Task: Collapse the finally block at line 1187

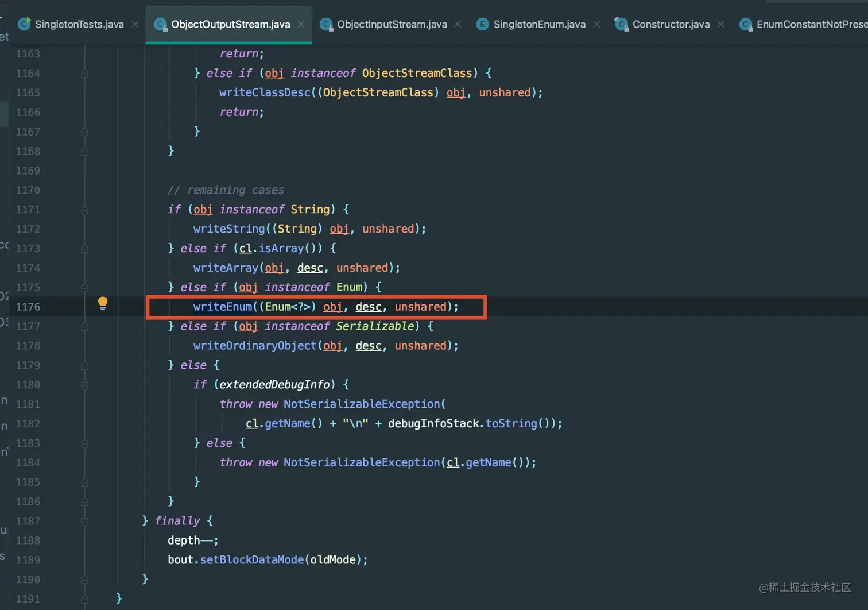Action: pos(84,522)
